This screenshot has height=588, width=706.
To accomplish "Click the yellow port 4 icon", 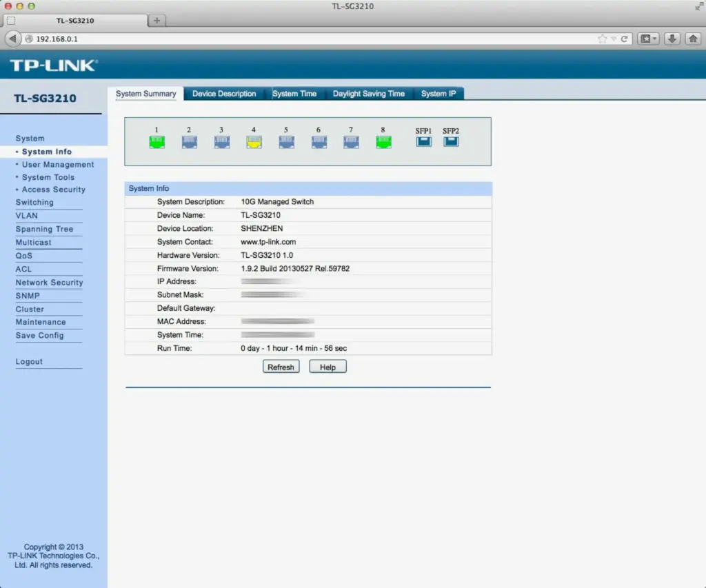I will [x=254, y=142].
